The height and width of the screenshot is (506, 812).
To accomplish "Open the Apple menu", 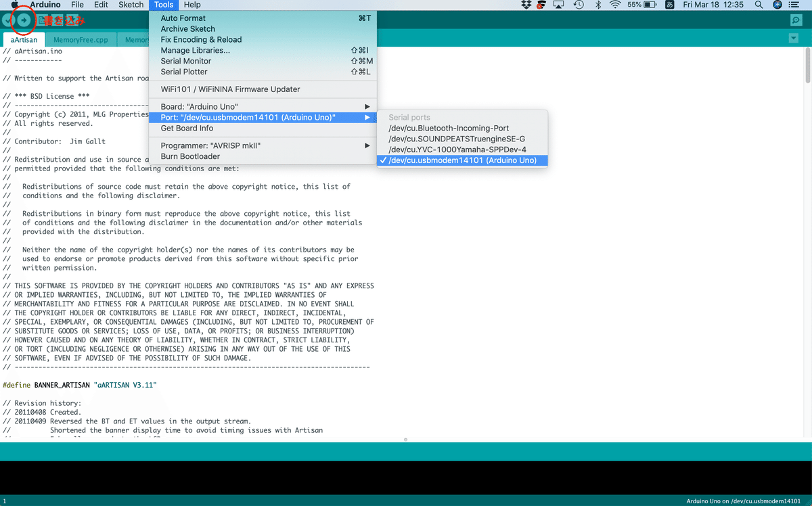I will tap(14, 5).
